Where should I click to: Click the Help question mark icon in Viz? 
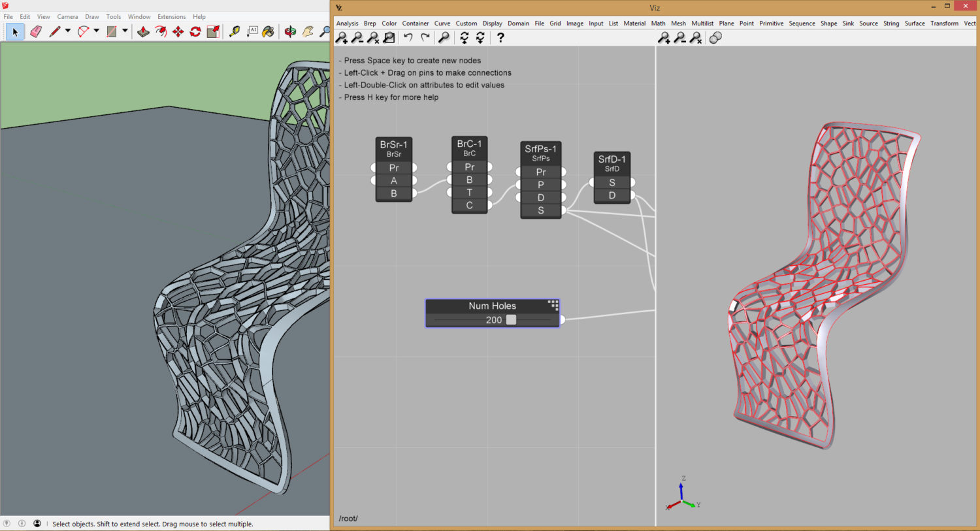click(x=500, y=37)
